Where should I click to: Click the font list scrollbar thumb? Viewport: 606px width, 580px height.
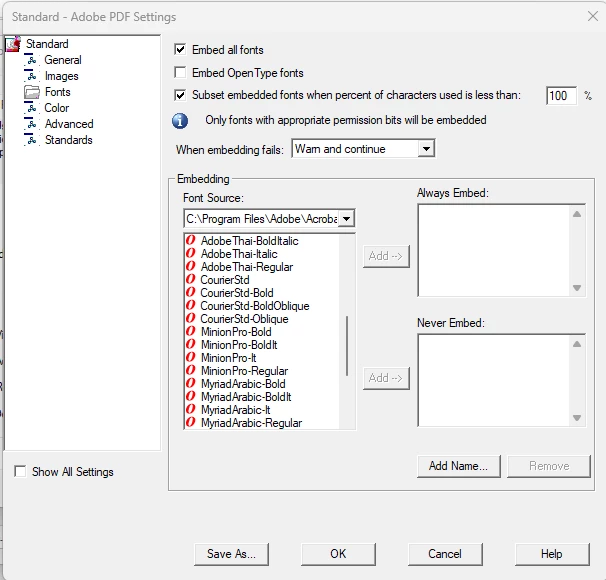point(347,346)
